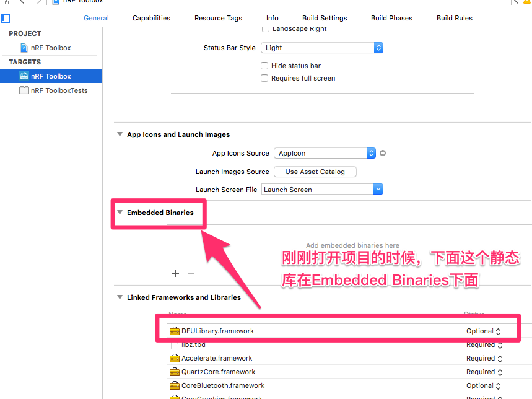This screenshot has width=532, height=399.
Task: Enable the Requires full screen checkbox
Action: [264, 78]
